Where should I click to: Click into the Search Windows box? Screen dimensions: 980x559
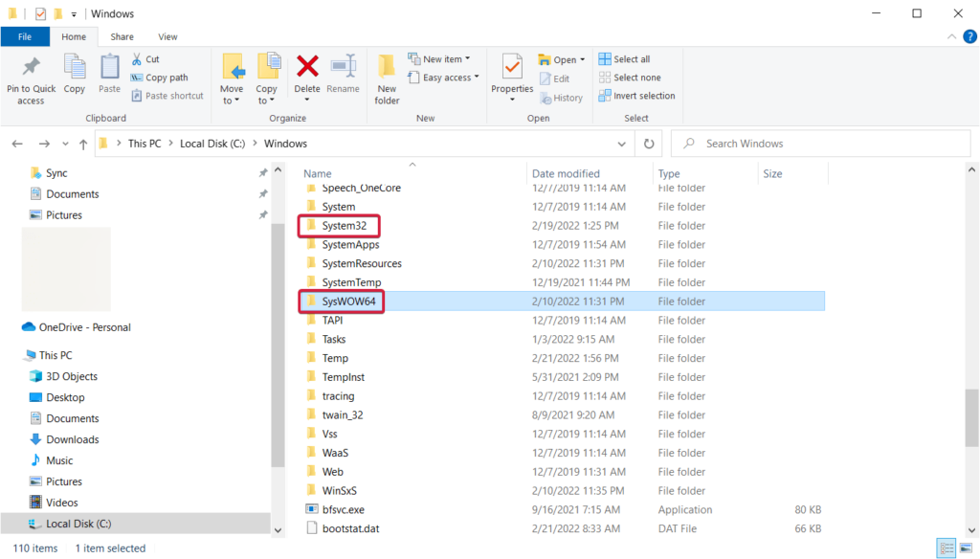point(820,144)
